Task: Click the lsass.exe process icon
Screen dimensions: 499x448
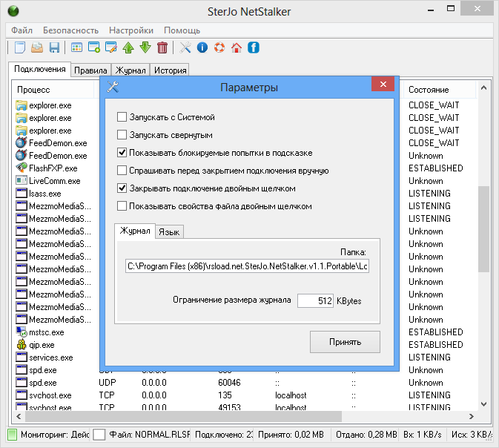Action: click(22, 194)
